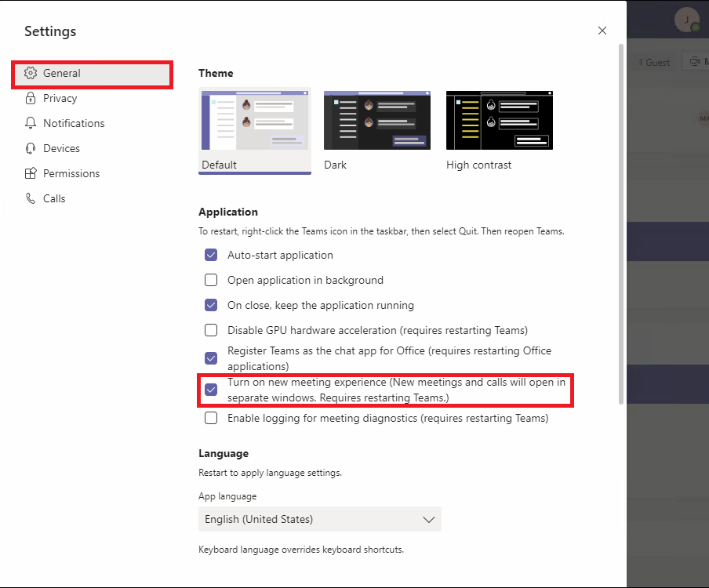This screenshot has height=588, width=709.
Task: Click the Dark theme label
Action: click(335, 165)
